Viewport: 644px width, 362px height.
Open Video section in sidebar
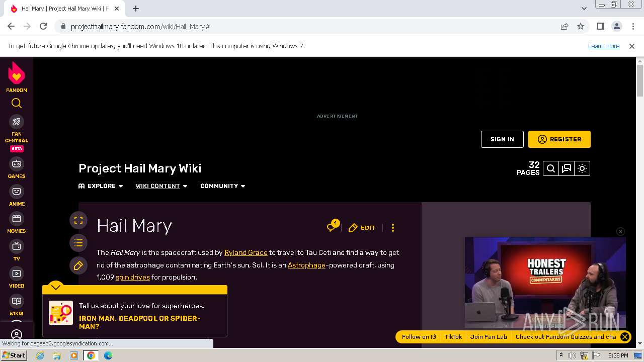tap(17, 278)
